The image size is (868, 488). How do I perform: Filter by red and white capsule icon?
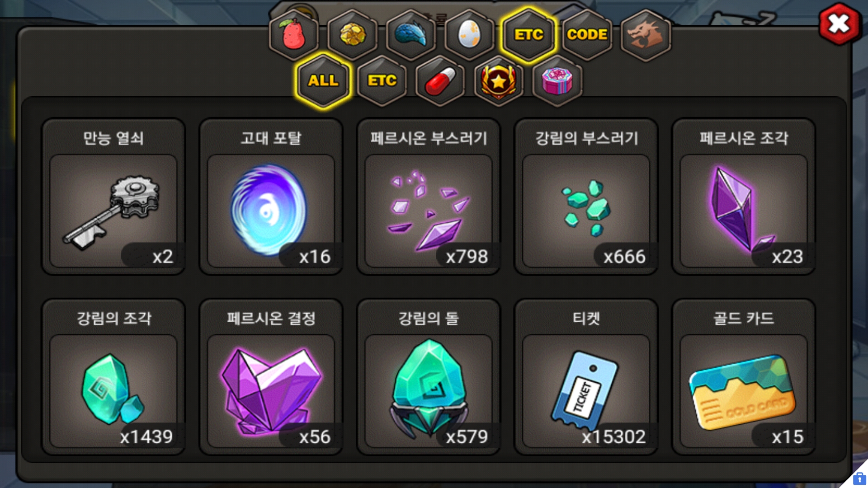[x=440, y=81]
